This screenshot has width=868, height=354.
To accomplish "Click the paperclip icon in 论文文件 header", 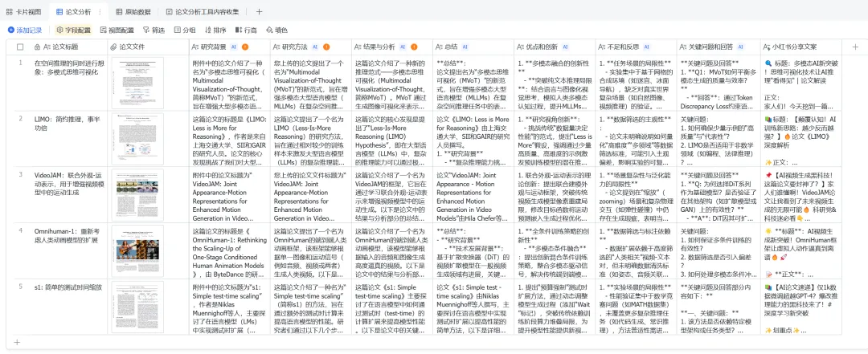I will pos(113,47).
